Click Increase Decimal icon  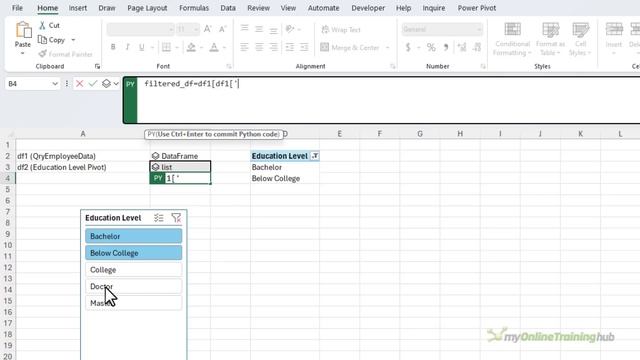pos(462,47)
